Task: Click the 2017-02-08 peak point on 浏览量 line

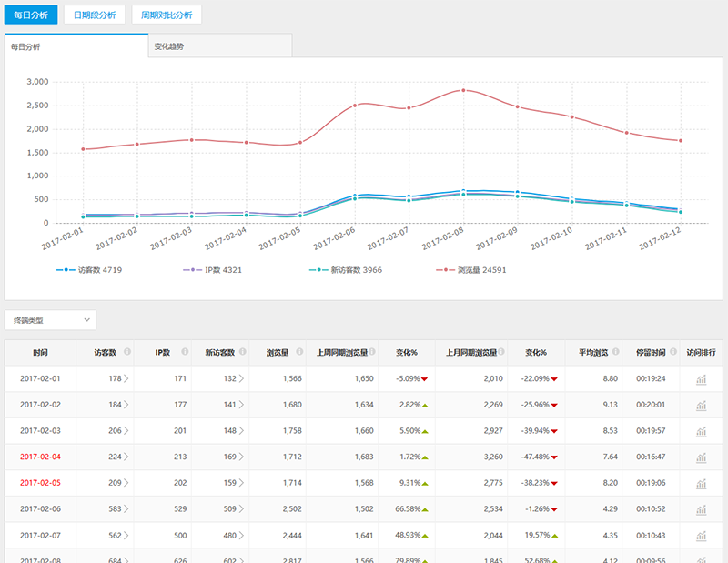Action: point(463,90)
